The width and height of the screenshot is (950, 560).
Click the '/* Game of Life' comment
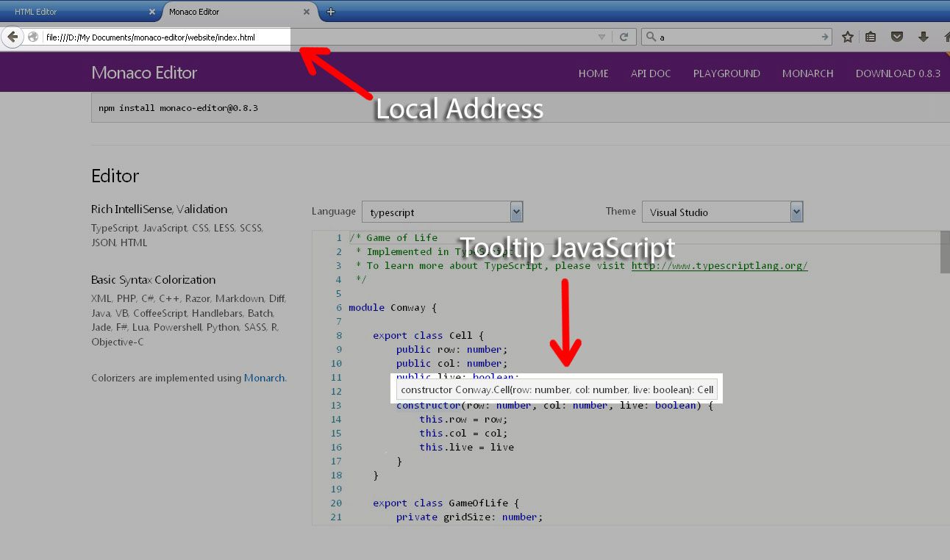pos(393,237)
